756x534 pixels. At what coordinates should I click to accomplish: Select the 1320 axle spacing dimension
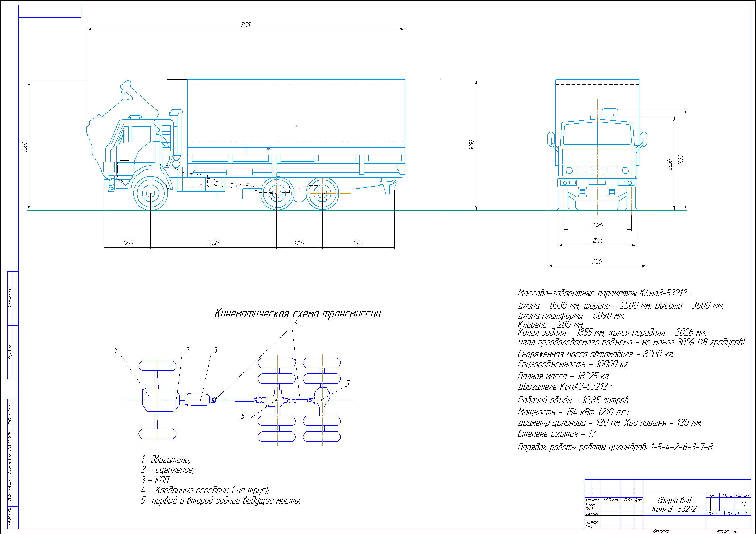(x=299, y=243)
